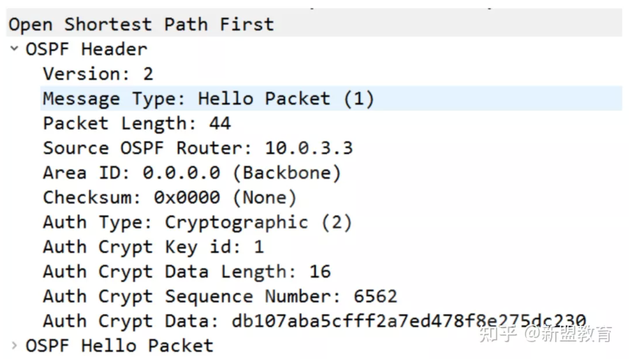Viewport: 631px width, 364px height.
Task: Select Source OSPF Router 10.0.3.3 field
Action: 198,148
